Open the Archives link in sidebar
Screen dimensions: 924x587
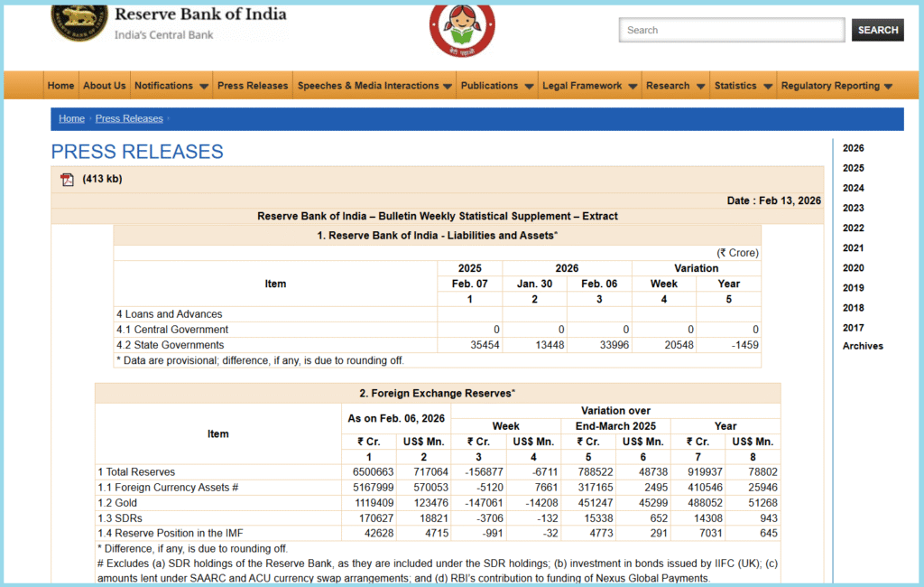pos(863,346)
